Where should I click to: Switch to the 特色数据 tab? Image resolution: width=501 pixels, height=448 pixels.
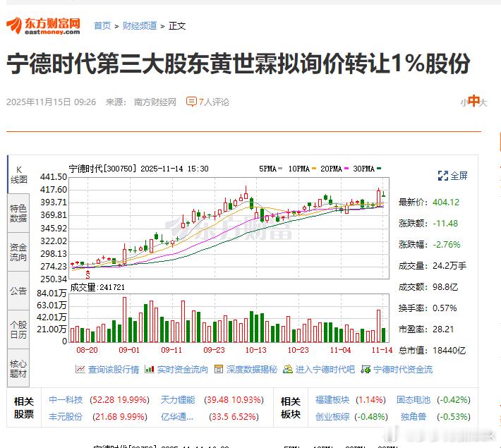pos(18,213)
